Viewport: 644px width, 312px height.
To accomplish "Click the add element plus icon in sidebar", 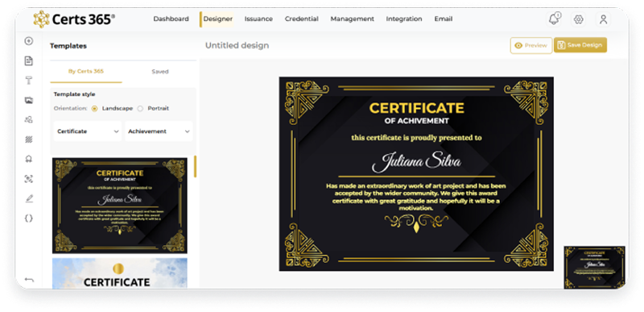I will tap(29, 41).
